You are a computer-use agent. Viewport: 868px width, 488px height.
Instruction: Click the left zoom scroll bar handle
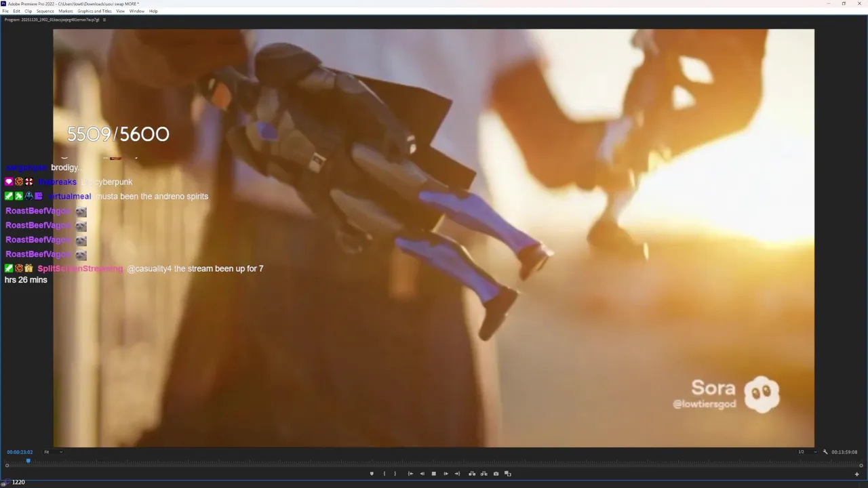pyautogui.click(x=7, y=466)
